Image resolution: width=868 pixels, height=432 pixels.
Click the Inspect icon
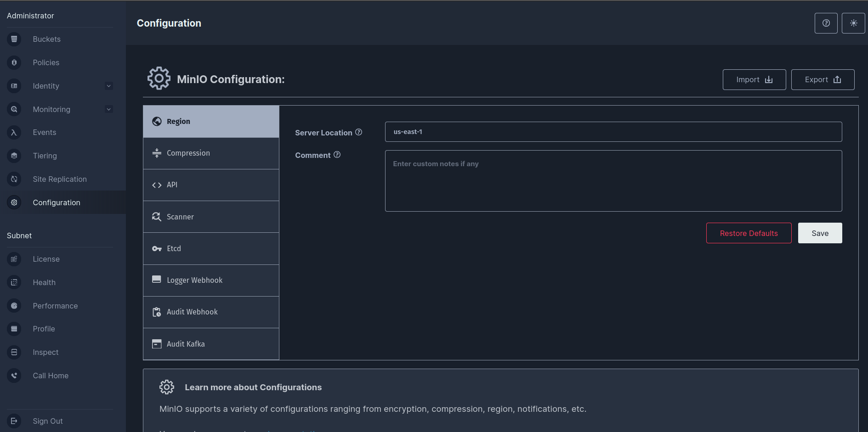[x=14, y=352]
